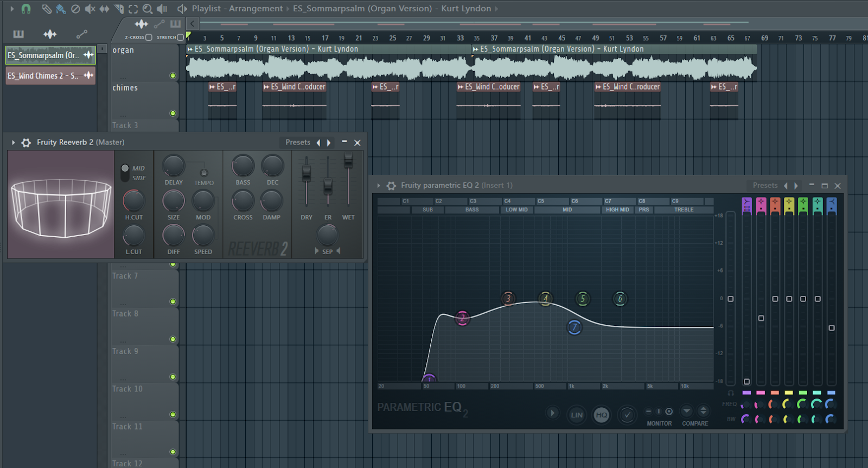
Task: Click the BASS frequency range label
Action: [x=472, y=210]
